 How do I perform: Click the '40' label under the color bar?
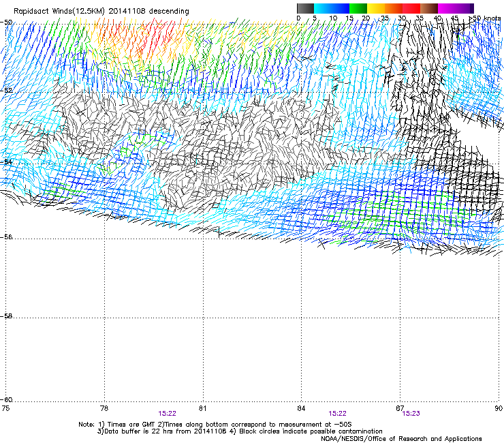click(437, 18)
